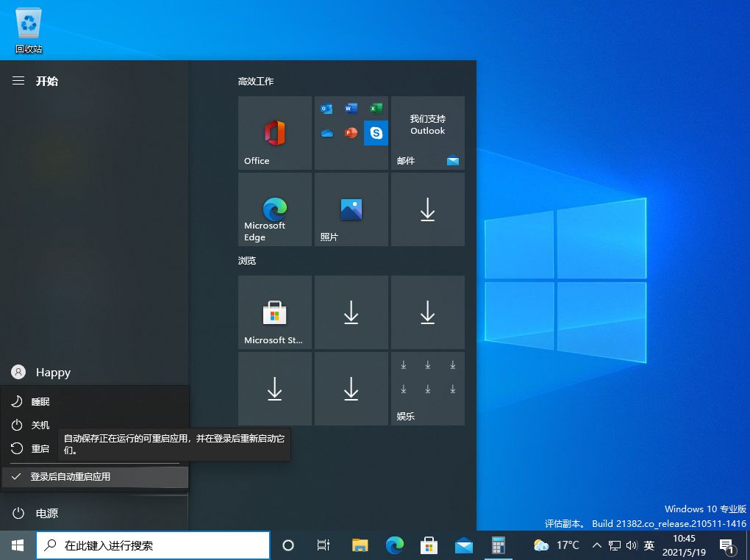Mute the system volume speaker

632,545
